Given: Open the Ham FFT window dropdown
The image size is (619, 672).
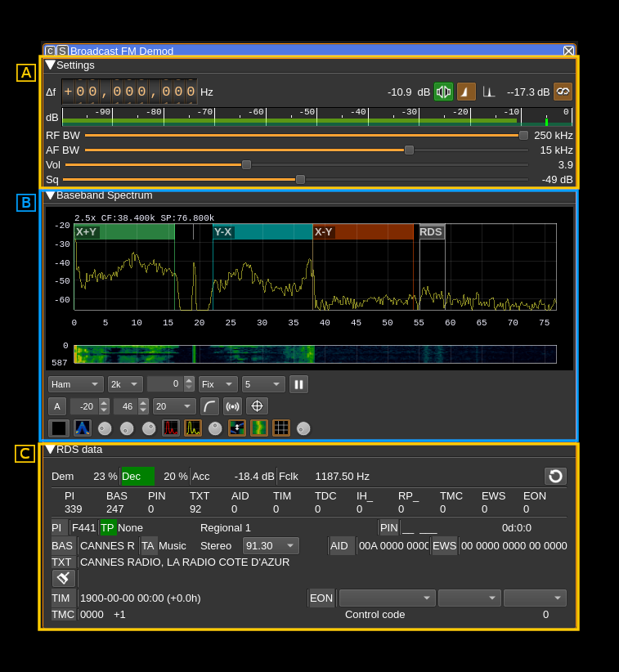Looking at the screenshot, I should tap(75, 384).
